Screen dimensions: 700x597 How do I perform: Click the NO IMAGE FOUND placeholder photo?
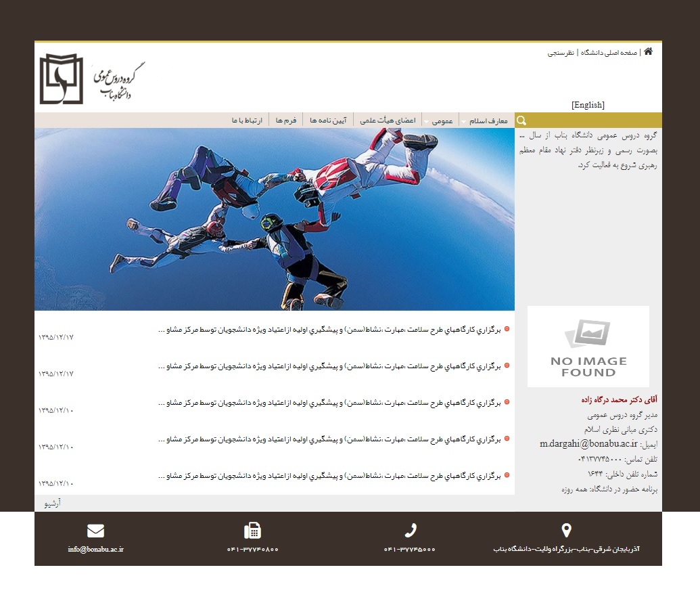coord(588,347)
